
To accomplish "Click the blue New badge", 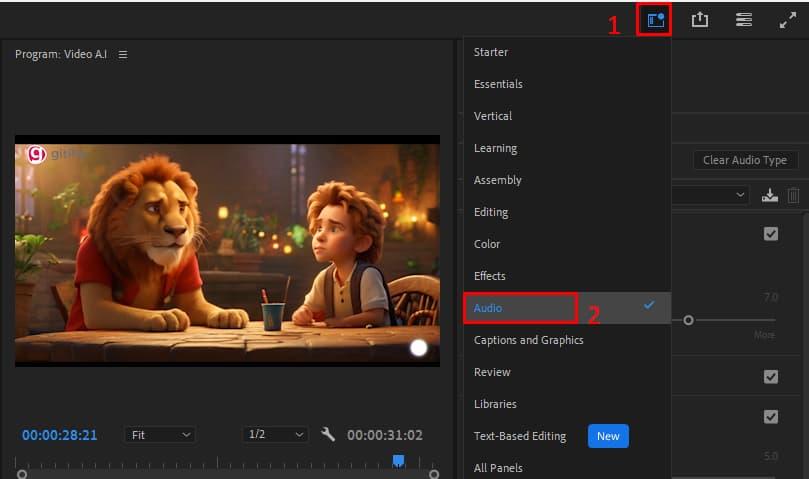I will point(608,436).
